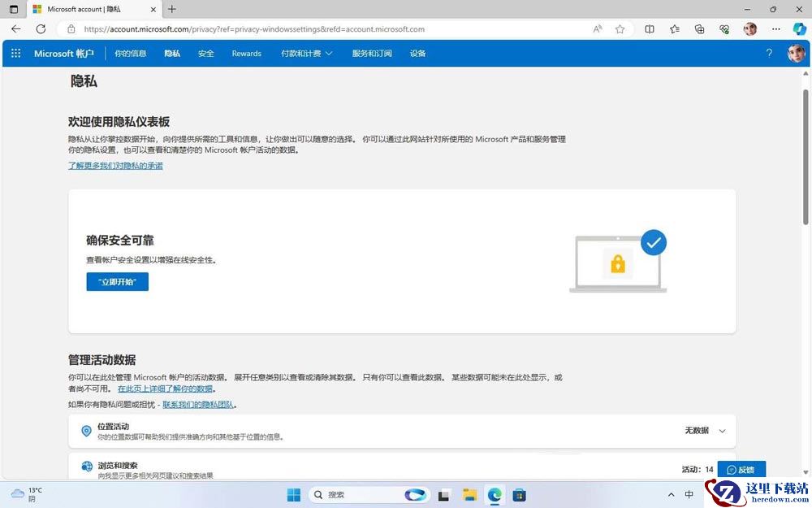The image size is (812, 508).
Task: Open Edge settings and more menu
Action: 775,29
